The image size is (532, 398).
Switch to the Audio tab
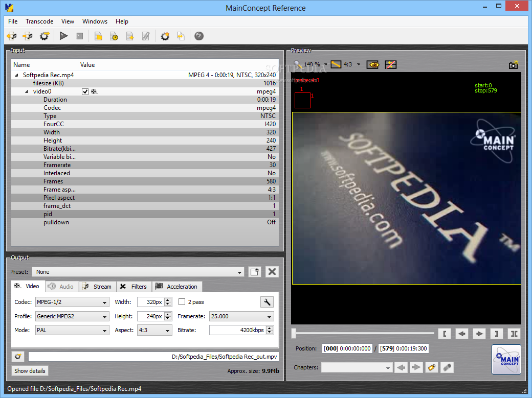tap(61, 287)
